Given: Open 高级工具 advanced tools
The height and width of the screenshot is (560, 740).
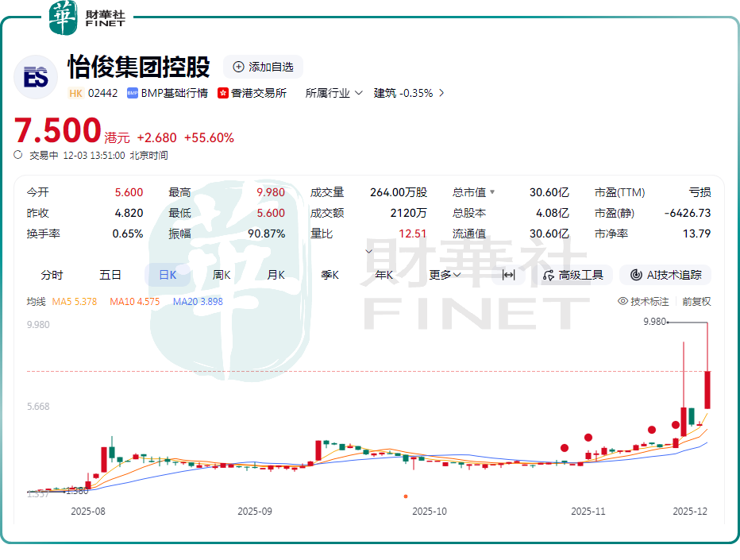Looking at the screenshot, I should point(573,275).
